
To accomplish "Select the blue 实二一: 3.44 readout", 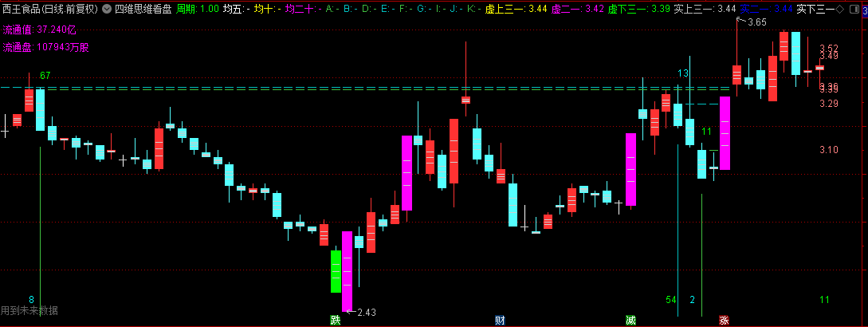I will (x=766, y=9).
